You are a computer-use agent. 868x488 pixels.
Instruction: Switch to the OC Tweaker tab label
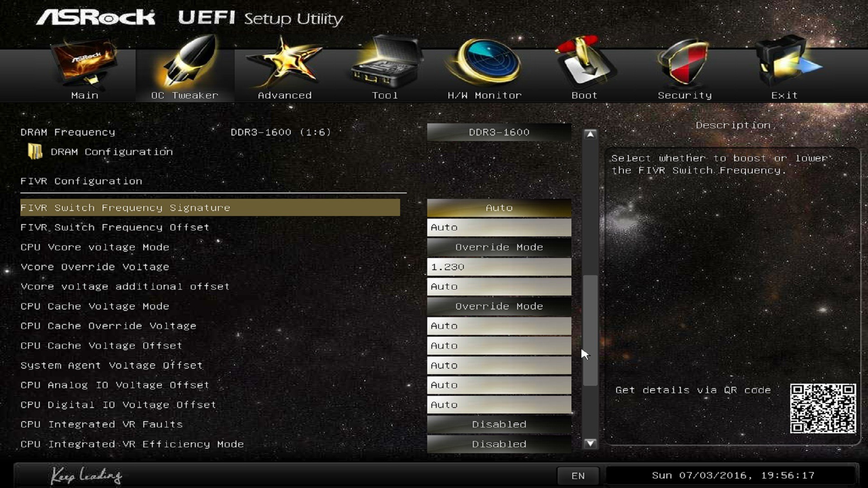click(184, 95)
